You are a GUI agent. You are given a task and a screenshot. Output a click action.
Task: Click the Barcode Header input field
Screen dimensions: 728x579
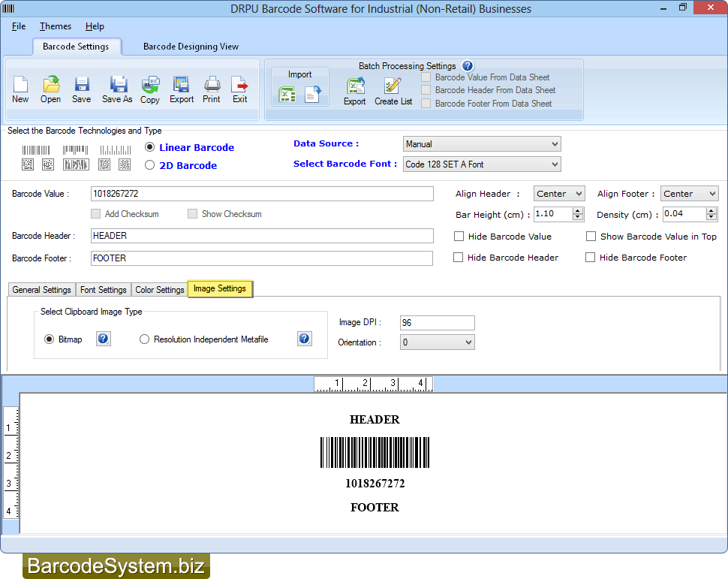262,236
